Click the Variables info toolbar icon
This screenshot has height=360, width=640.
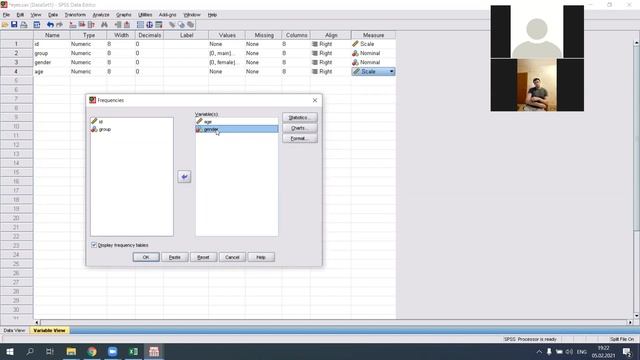[x=91, y=25]
